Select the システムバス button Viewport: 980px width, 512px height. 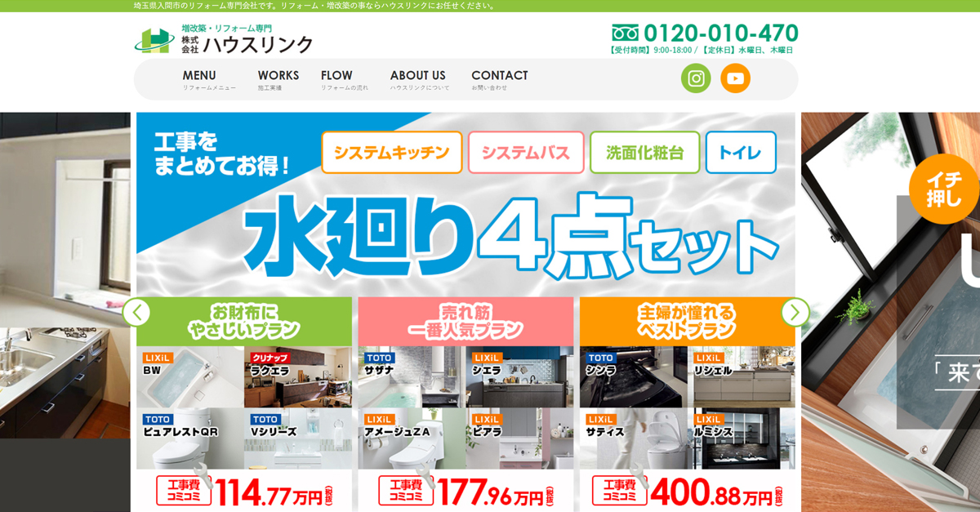pyautogui.click(x=526, y=153)
